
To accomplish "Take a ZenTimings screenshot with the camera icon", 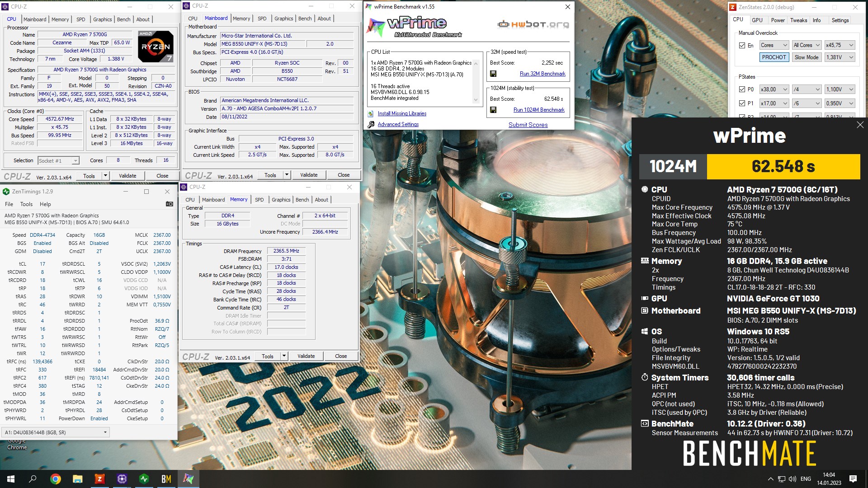I will click(x=169, y=204).
